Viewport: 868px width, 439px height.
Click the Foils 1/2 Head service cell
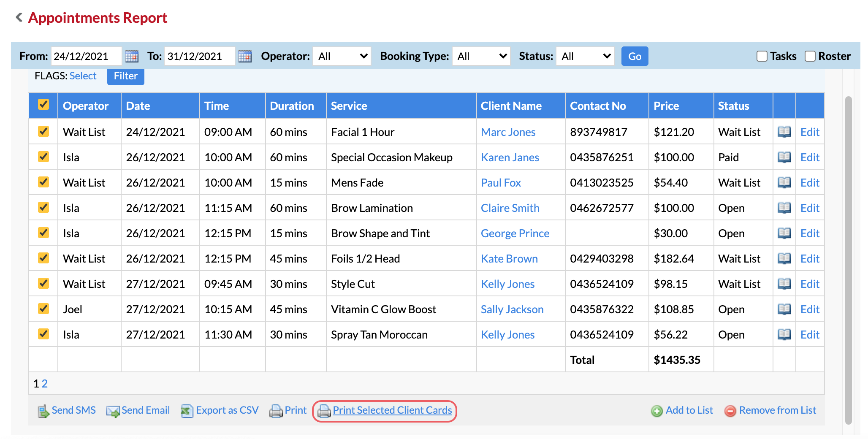tap(401, 258)
